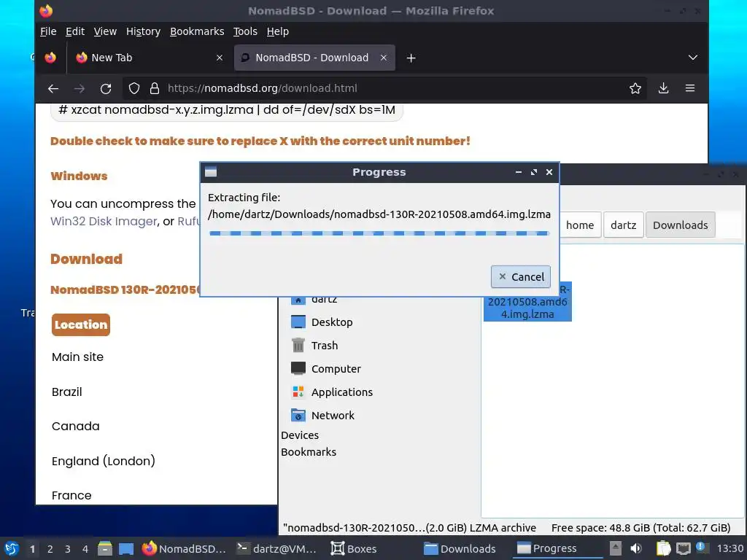Click the Firefox forward navigation arrow
Viewport: 747px width, 560px height.
point(80,88)
